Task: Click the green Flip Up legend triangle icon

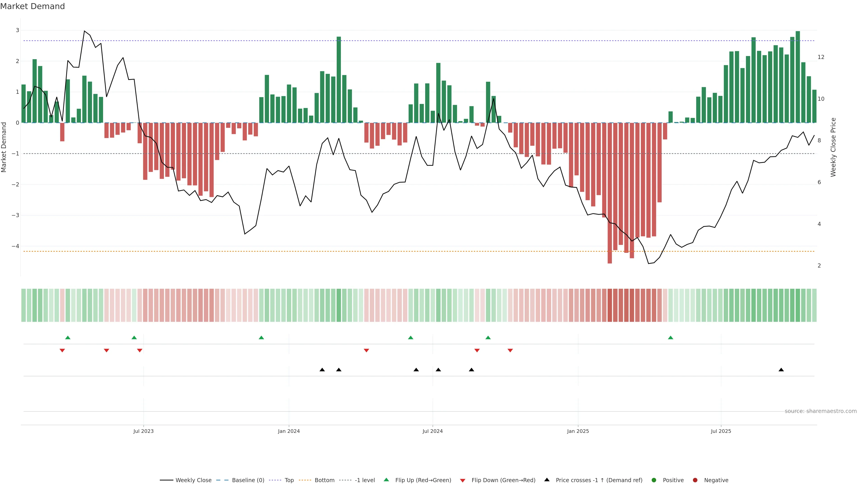Action: point(386,480)
